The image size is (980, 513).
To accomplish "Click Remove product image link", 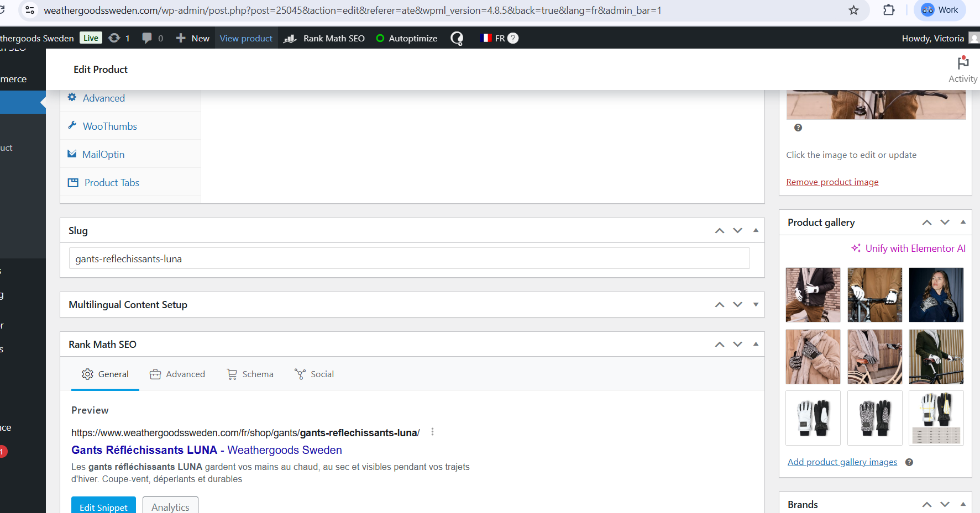I will click(832, 182).
